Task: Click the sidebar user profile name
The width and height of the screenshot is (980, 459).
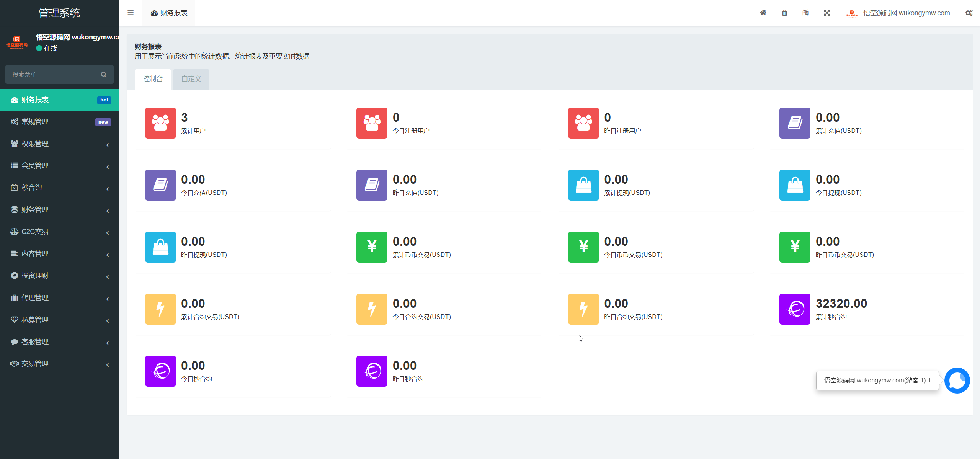Action: click(78, 37)
